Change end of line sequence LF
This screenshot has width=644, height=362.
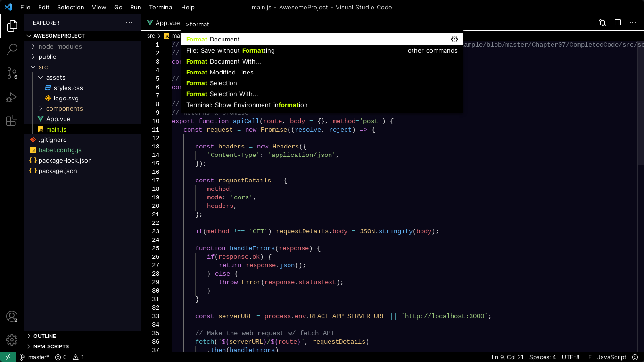[588, 357]
